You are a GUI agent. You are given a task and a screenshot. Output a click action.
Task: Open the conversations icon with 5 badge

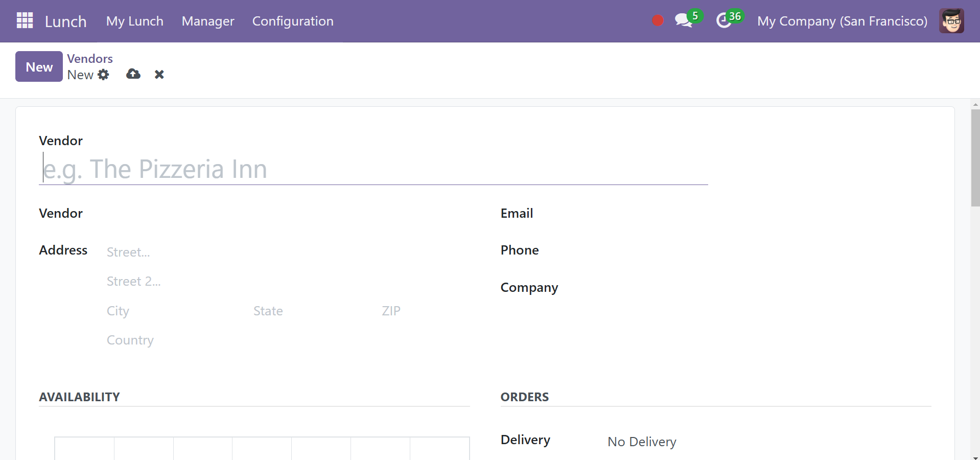tap(688, 20)
